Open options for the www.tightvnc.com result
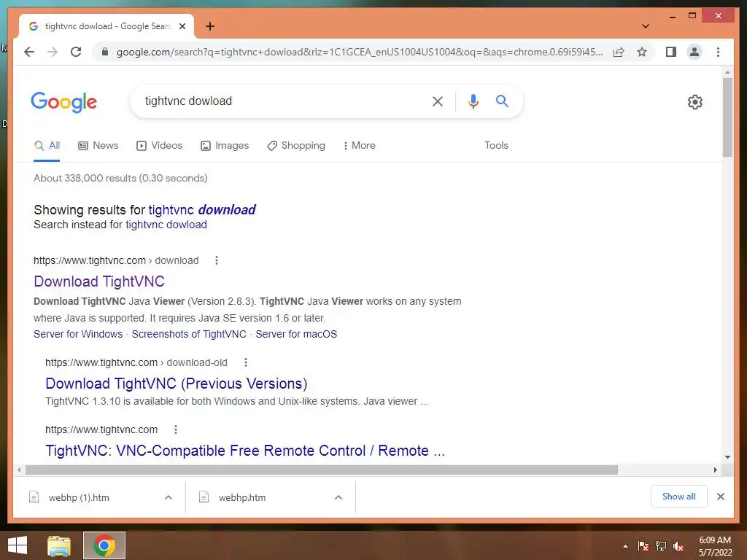 [x=176, y=429]
